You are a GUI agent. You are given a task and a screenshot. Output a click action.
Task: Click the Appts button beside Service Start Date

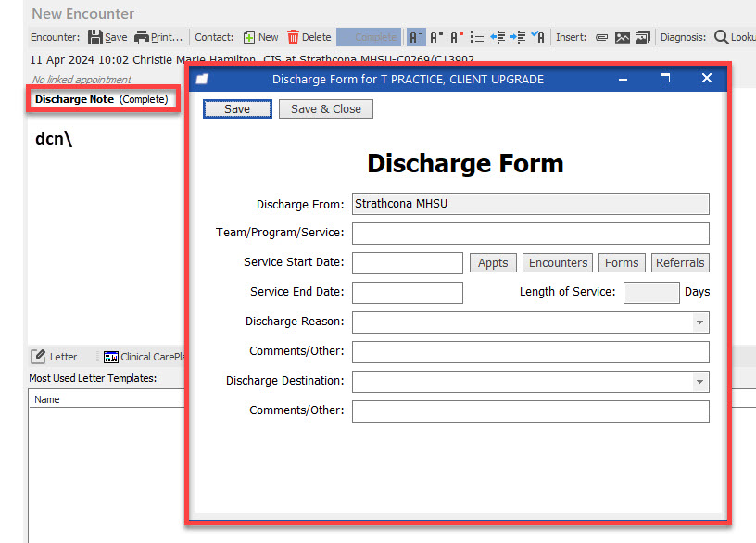(493, 263)
